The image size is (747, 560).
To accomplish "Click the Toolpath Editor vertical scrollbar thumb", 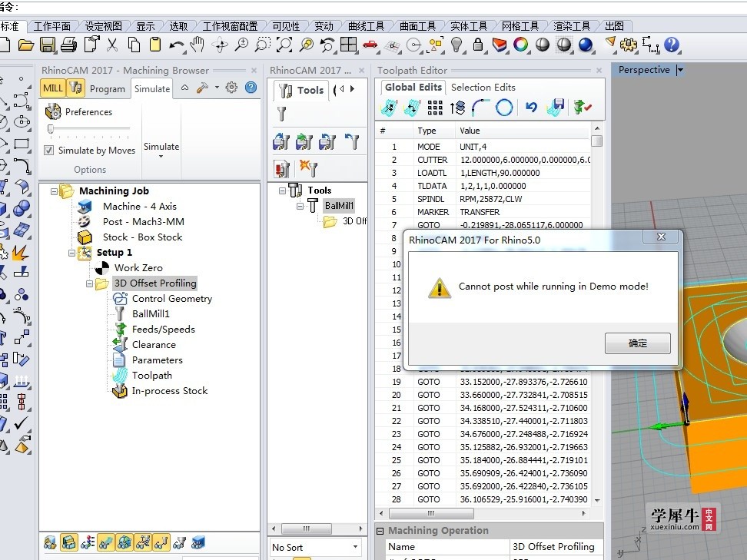I will click(596, 141).
